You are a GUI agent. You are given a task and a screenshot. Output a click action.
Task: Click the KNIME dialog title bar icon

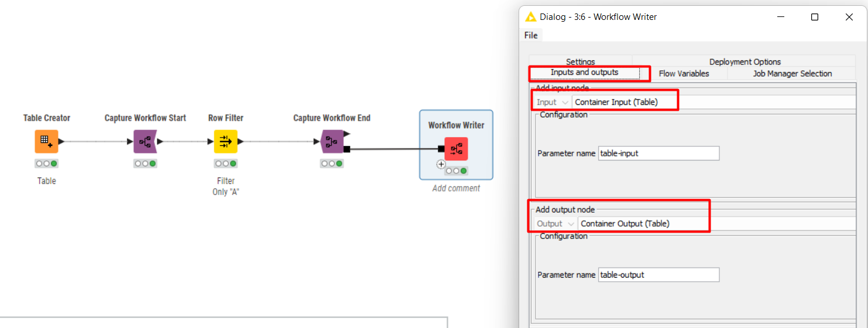tap(531, 17)
